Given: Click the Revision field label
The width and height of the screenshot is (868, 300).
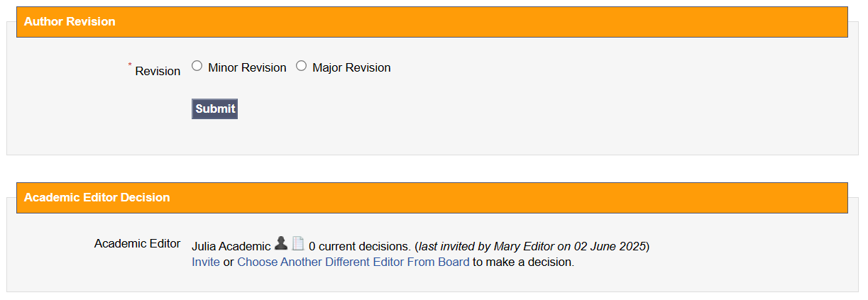Looking at the screenshot, I should (158, 71).
